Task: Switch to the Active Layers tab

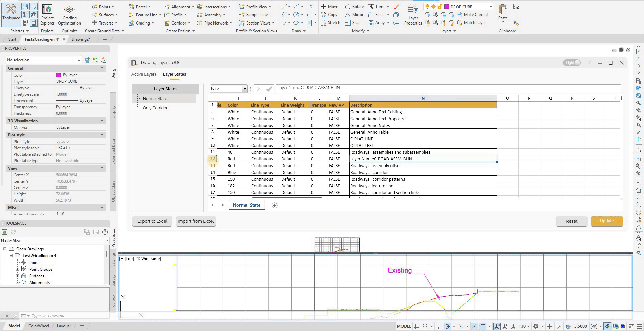Action: [144, 74]
